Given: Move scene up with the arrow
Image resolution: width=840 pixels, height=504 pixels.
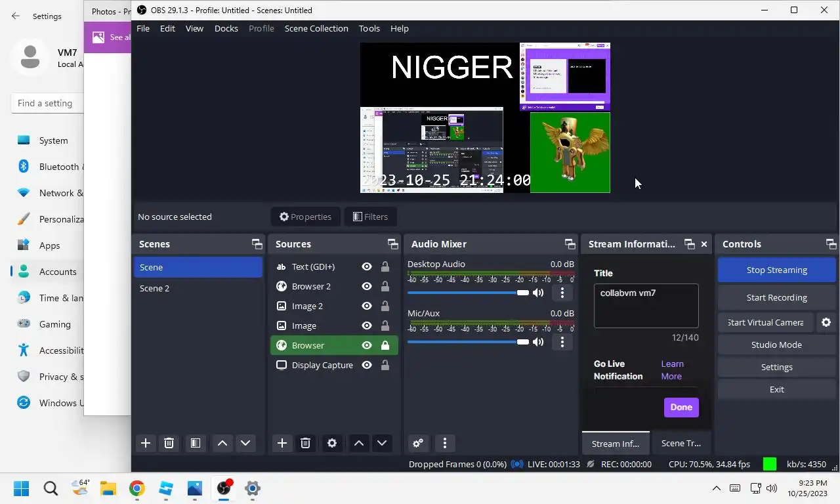Looking at the screenshot, I should [x=222, y=443].
